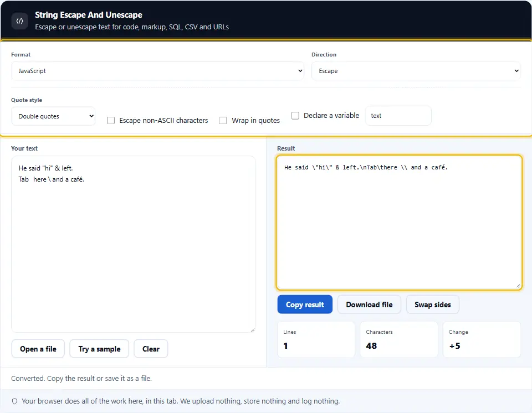Click the Characters count value 48

pos(371,346)
